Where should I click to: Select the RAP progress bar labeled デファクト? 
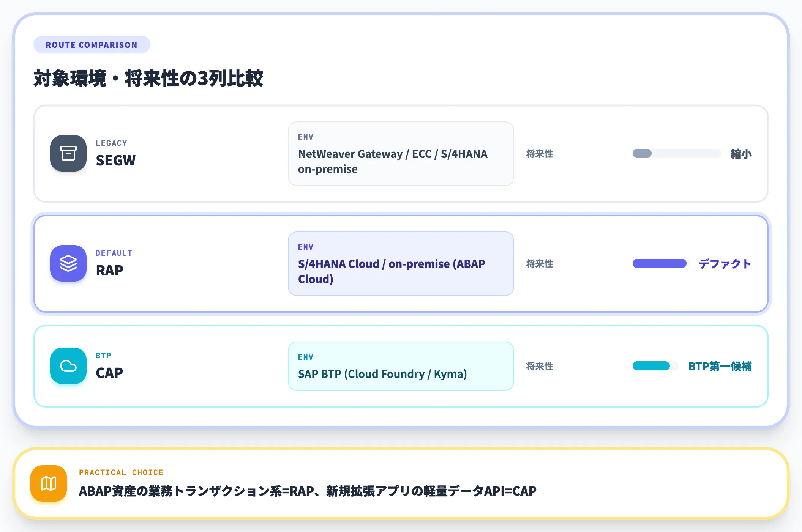(661, 263)
